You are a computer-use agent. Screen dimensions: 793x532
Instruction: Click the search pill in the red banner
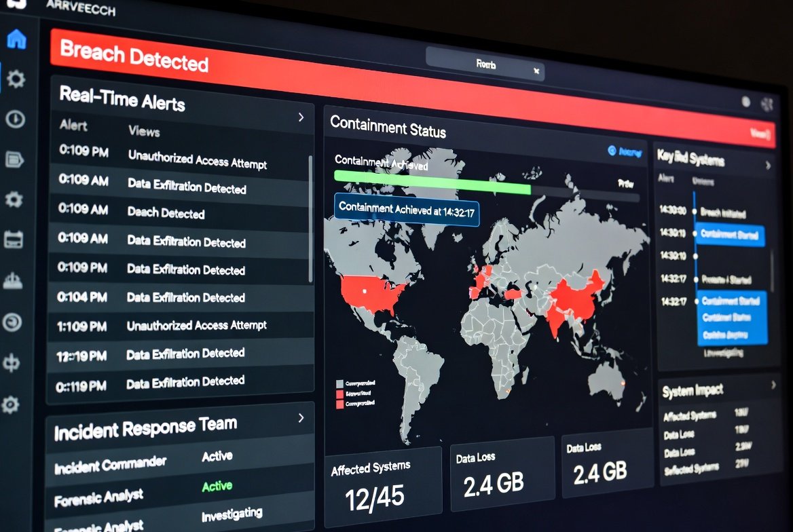coord(485,64)
